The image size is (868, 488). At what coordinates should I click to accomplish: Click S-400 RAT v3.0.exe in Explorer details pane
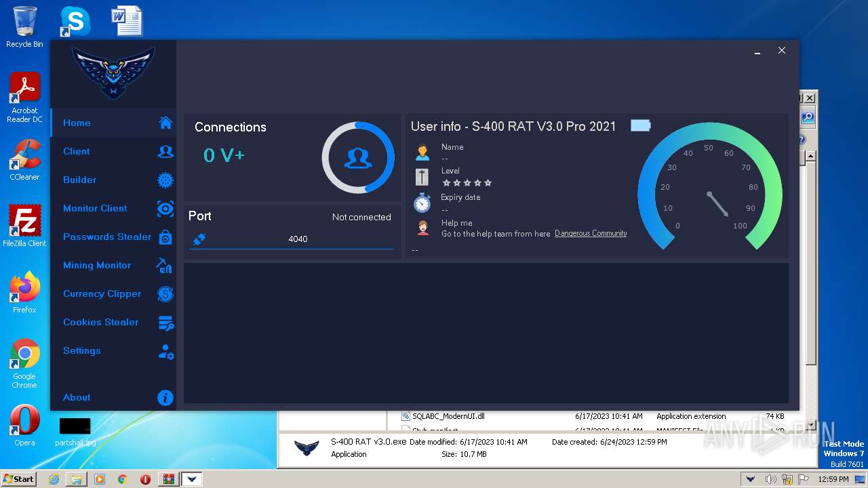pos(369,441)
